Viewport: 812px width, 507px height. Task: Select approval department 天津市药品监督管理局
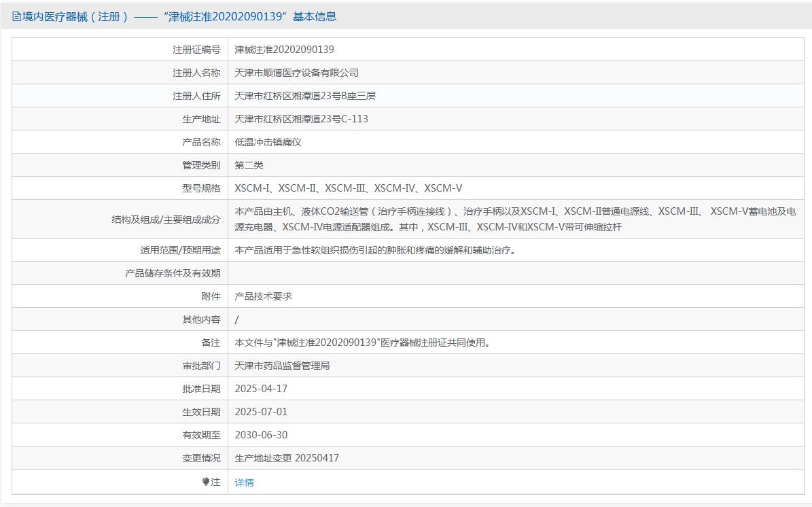(x=282, y=366)
